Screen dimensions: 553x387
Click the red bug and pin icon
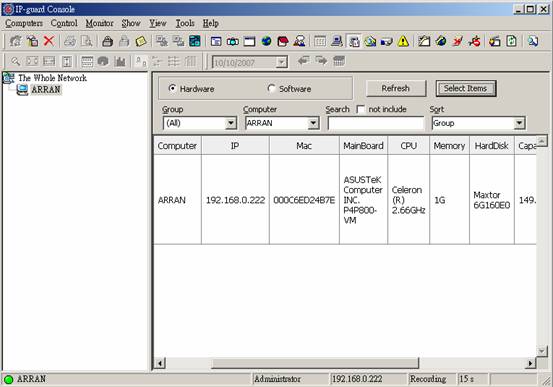pyautogui.click(x=474, y=41)
